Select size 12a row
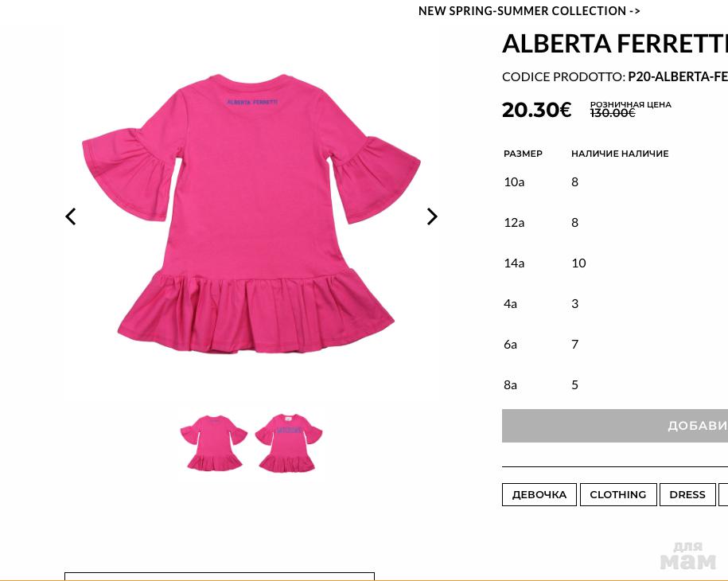 tap(615, 223)
